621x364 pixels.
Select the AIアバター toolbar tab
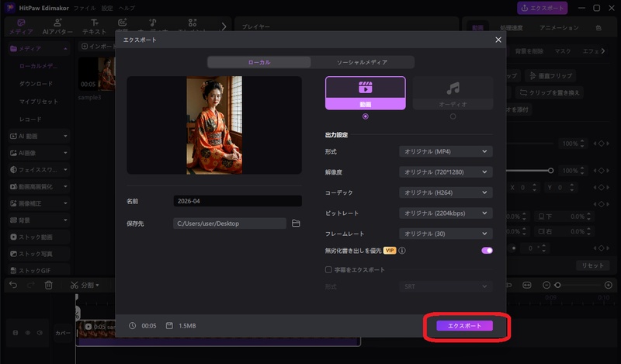57,26
